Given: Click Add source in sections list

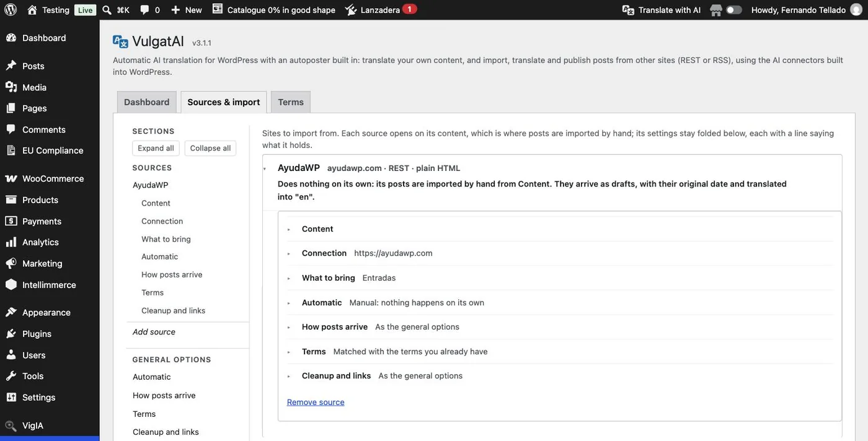Looking at the screenshot, I should pyautogui.click(x=154, y=332).
